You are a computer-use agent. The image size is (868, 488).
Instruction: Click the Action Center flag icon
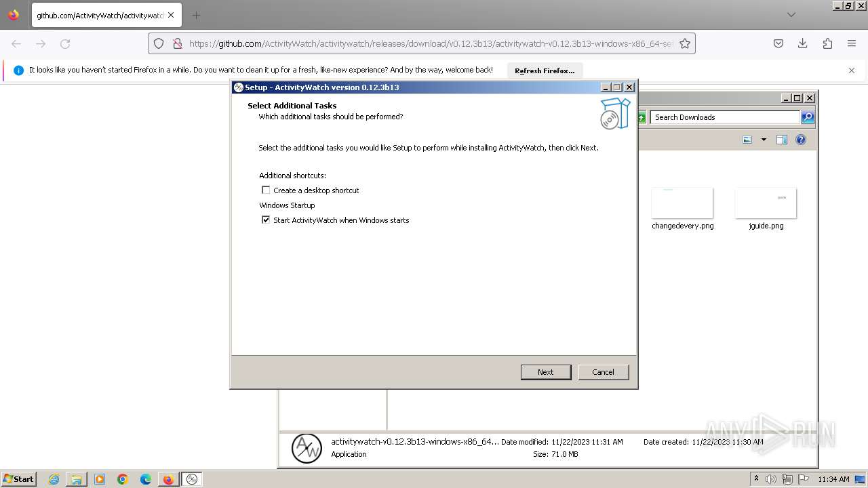(x=804, y=479)
